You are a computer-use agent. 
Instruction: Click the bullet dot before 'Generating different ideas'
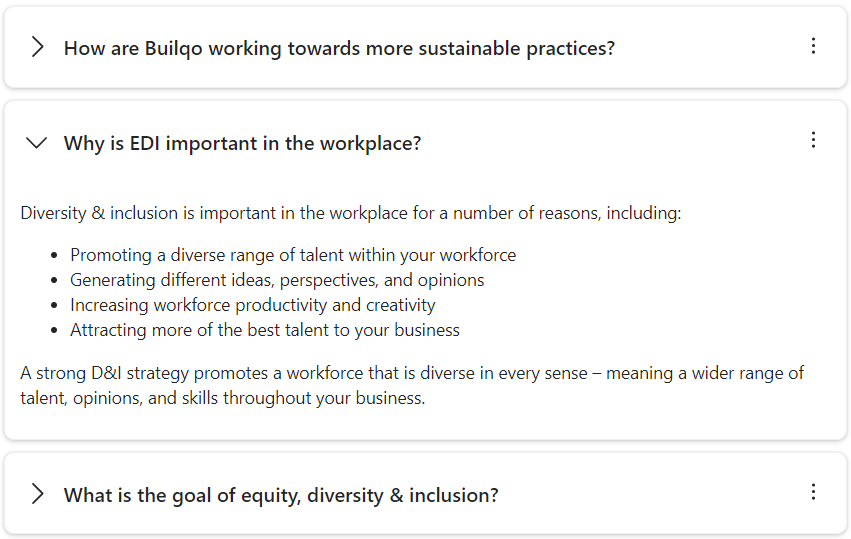tap(56, 281)
